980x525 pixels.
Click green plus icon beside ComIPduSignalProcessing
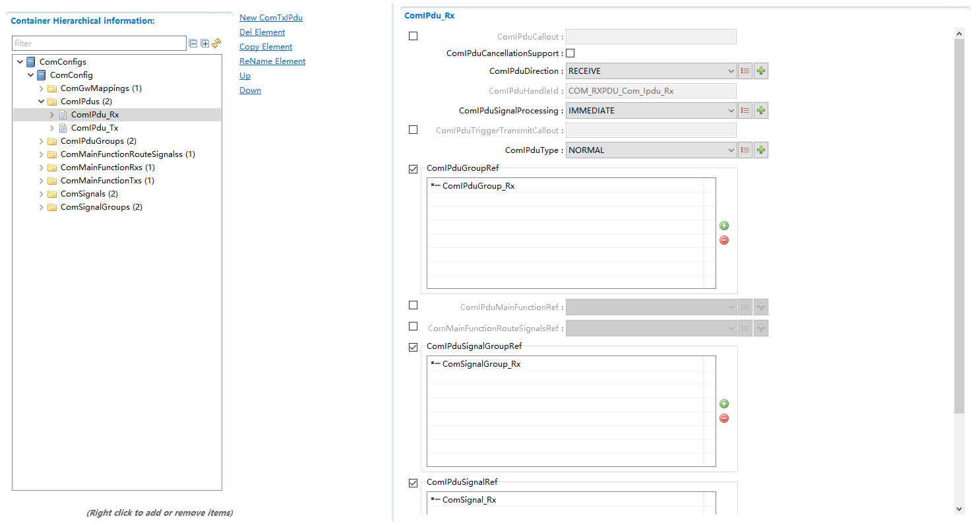[x=761, y=111]
